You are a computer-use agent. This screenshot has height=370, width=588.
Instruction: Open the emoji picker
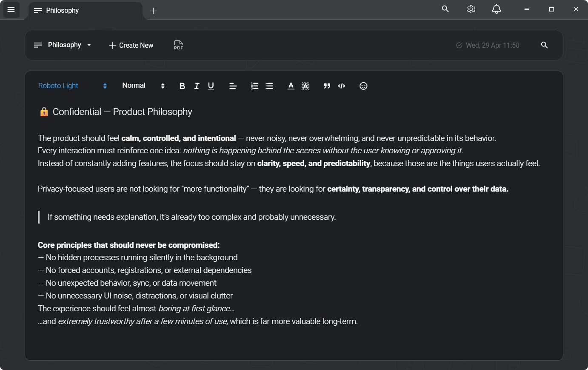point(363,86)
